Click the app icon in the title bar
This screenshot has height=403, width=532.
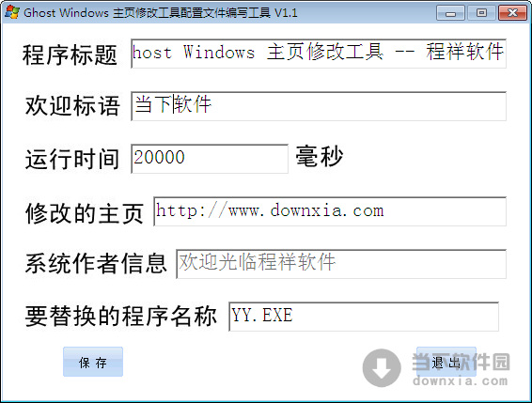pos(12,12)
